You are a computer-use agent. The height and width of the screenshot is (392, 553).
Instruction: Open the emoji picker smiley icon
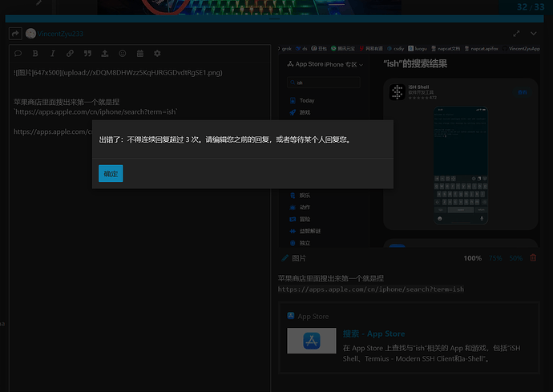click(x=123, y=53)
